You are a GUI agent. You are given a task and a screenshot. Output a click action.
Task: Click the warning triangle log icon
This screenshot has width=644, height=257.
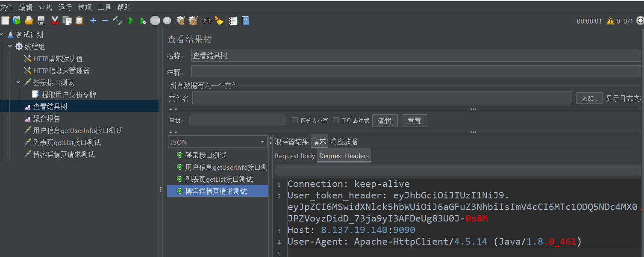pos(610,21)
